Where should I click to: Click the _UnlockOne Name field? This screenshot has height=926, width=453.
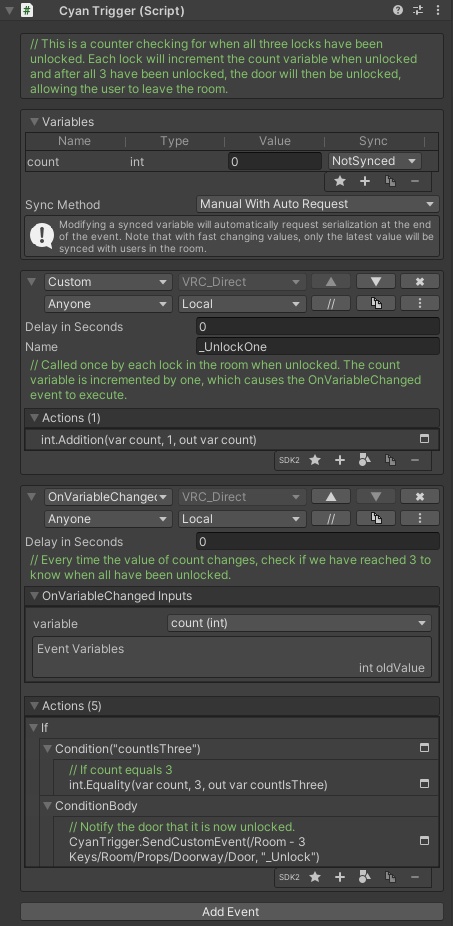[317, 347]
